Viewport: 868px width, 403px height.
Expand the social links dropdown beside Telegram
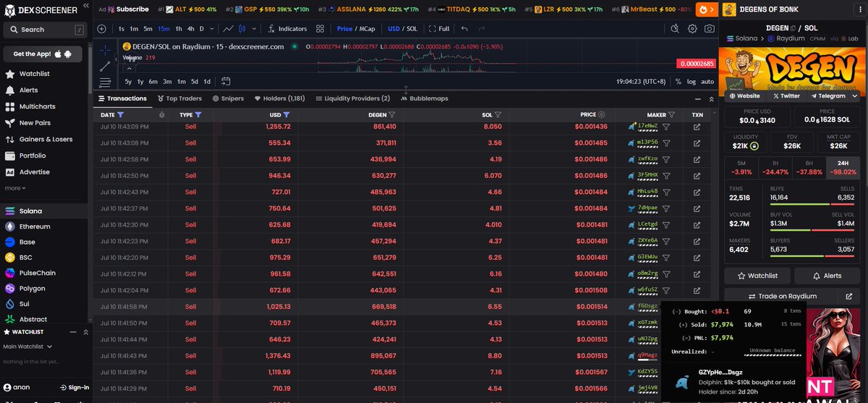tap(856, 96)
